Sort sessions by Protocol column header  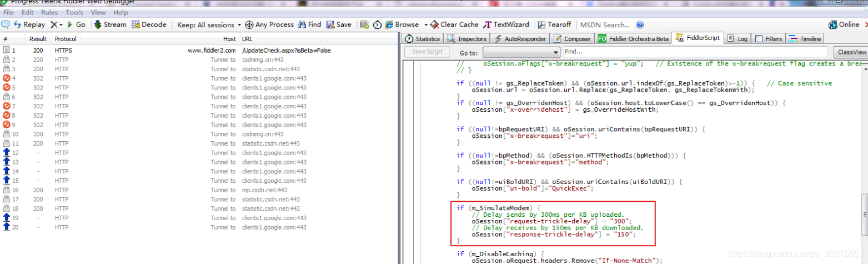pos(66,39)
